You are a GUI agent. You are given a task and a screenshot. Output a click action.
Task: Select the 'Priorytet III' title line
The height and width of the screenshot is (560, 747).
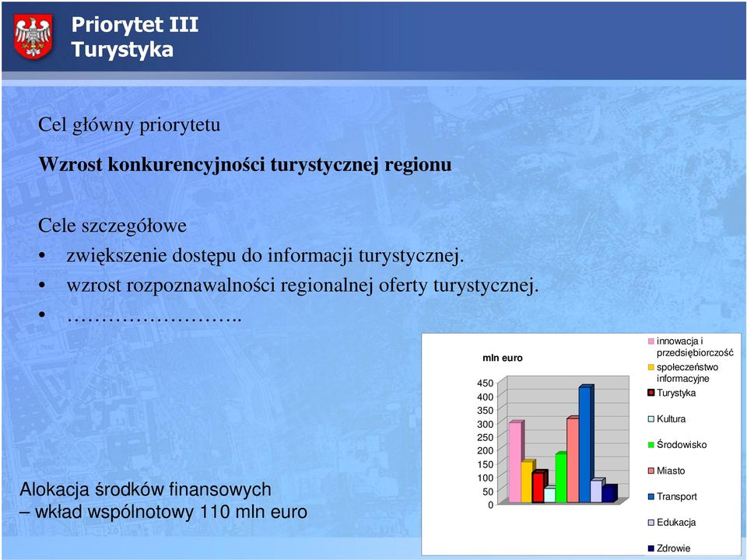(135, 25)
